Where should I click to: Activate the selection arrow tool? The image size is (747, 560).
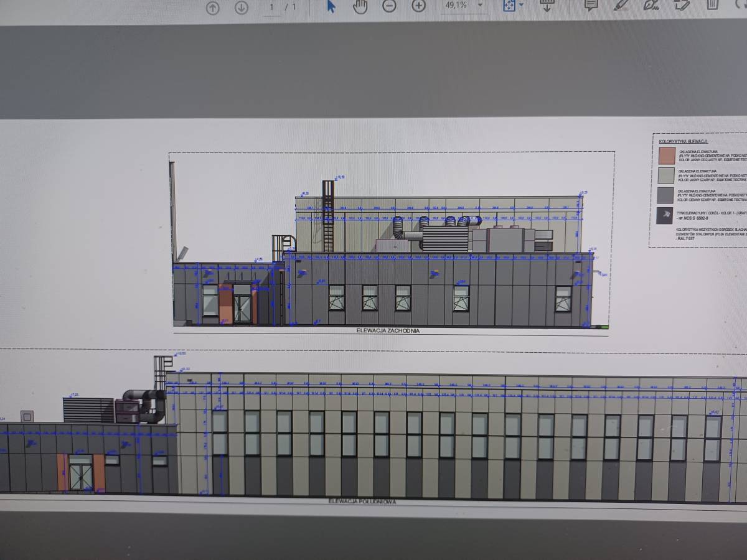pyautogui.click(x=331, y=6)
